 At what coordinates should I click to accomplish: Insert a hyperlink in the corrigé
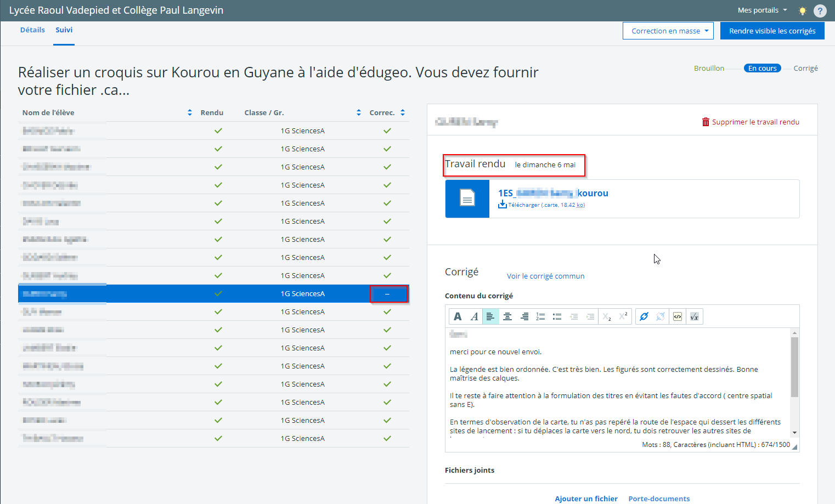[x=644, y=316]
